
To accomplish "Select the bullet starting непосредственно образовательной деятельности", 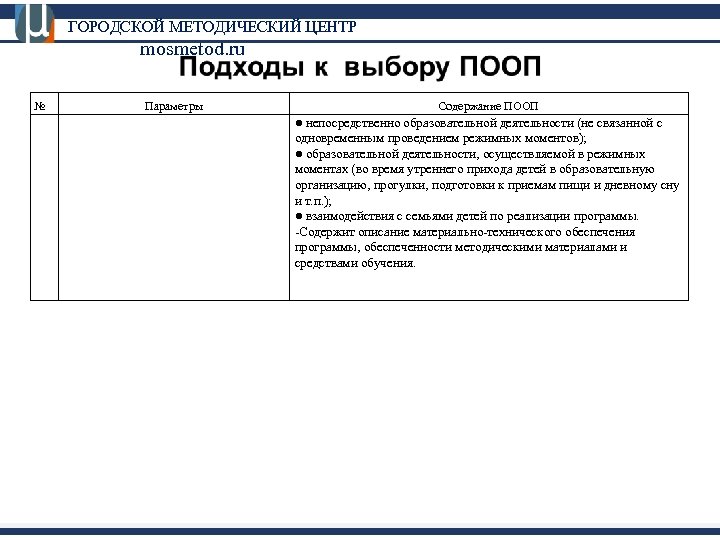I will 478,123.
